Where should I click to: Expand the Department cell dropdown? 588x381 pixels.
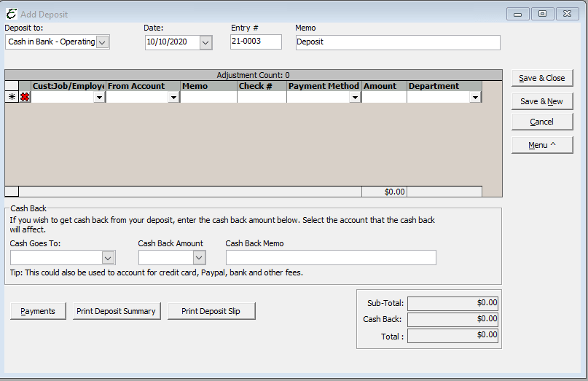(x=475, y=98)
